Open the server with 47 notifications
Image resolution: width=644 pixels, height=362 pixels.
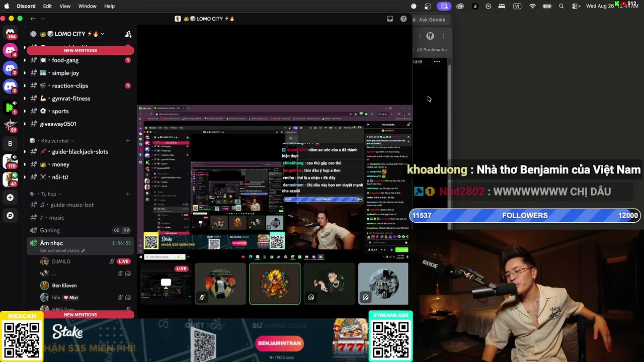(x=10, y=179)
